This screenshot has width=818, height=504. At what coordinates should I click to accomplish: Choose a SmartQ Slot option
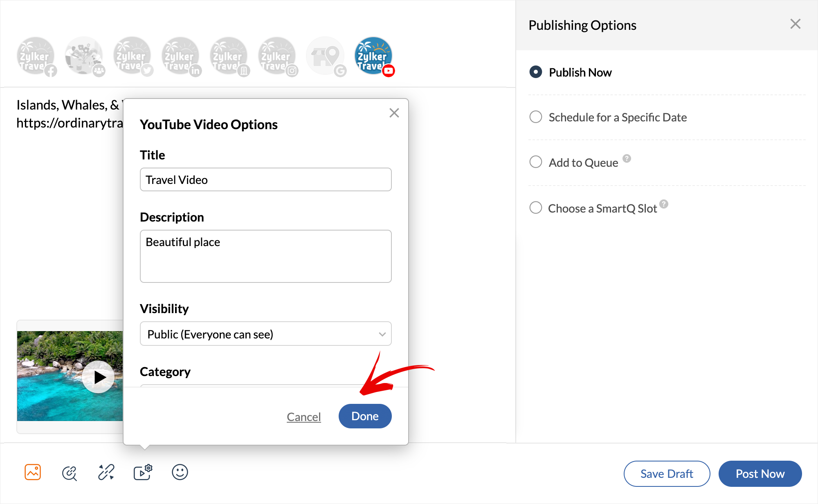click(536, 208)
